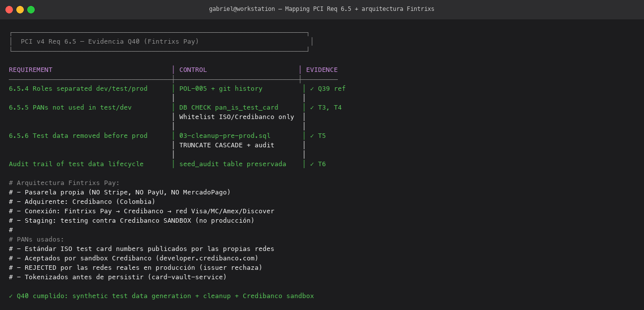The height and width of the screenshot is (310, 644).
Task: Click the terminal window title text
Action: pos(322,9)
